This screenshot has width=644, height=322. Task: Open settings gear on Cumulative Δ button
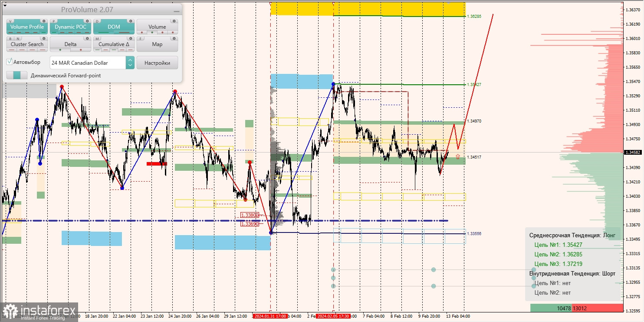pyautogui.click(x=131, y=38)
